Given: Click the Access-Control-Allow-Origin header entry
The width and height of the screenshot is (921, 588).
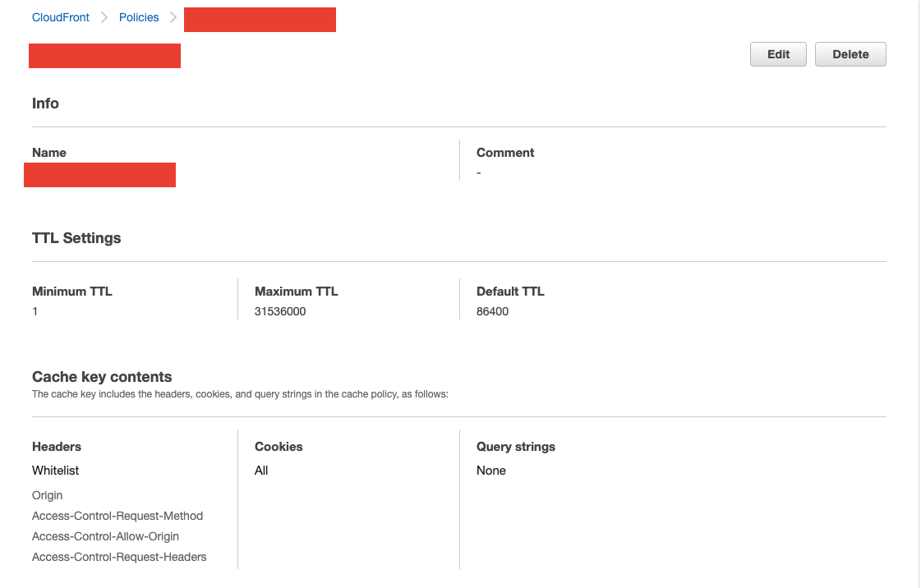Looking at the screenshot, I should point(105,536).
